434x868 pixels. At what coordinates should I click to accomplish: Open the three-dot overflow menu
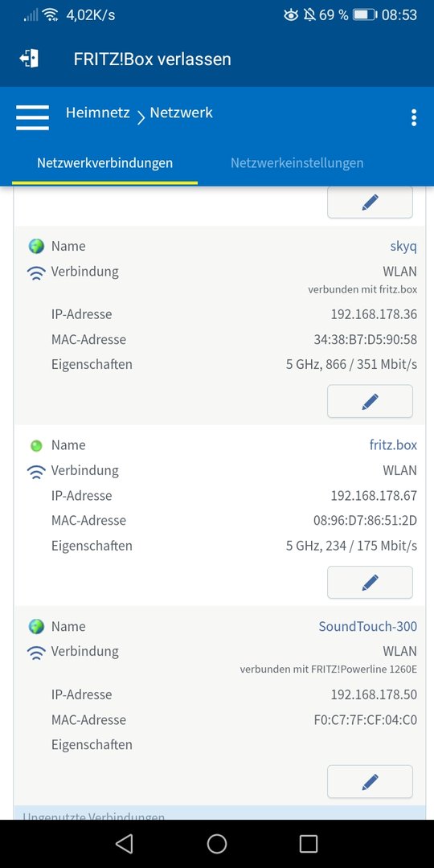(414, 117)
